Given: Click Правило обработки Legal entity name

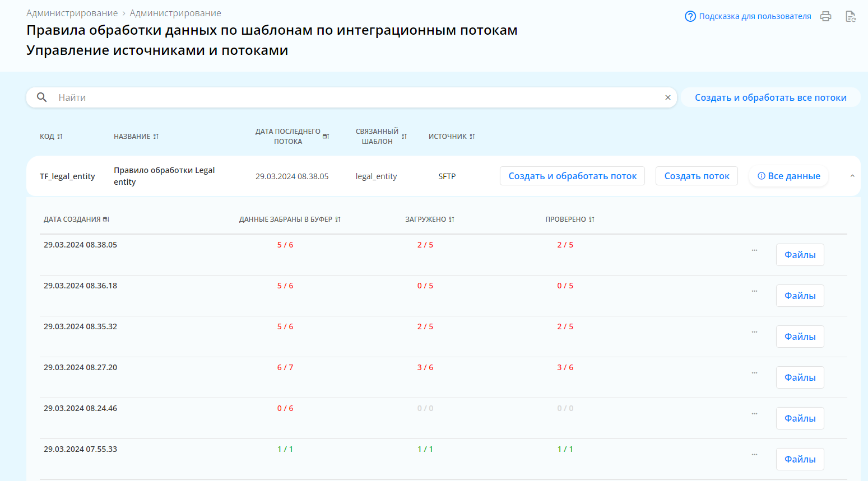Looking at the screenshot, I should click(x=164, y=176).
